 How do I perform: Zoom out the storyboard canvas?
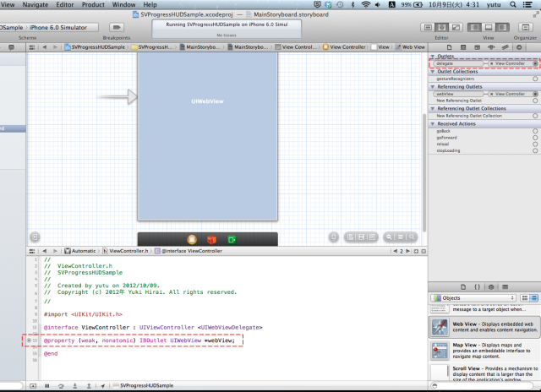[389, 237]
